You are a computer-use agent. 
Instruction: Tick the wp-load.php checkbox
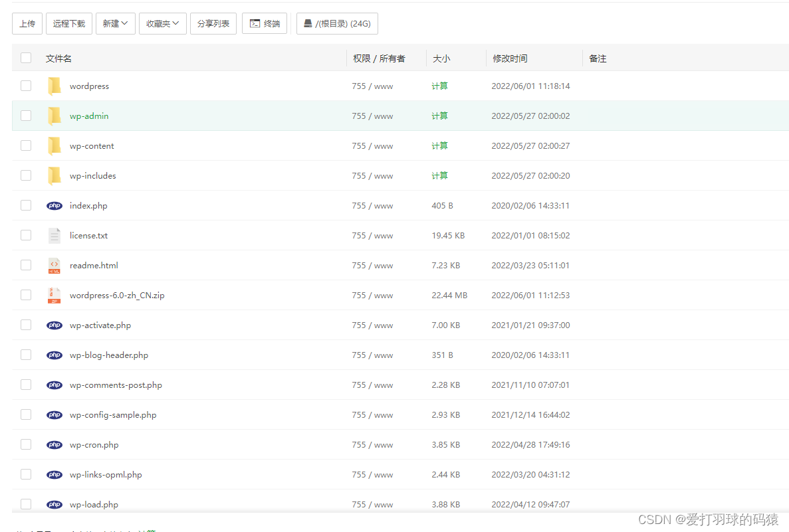[26, 504]
